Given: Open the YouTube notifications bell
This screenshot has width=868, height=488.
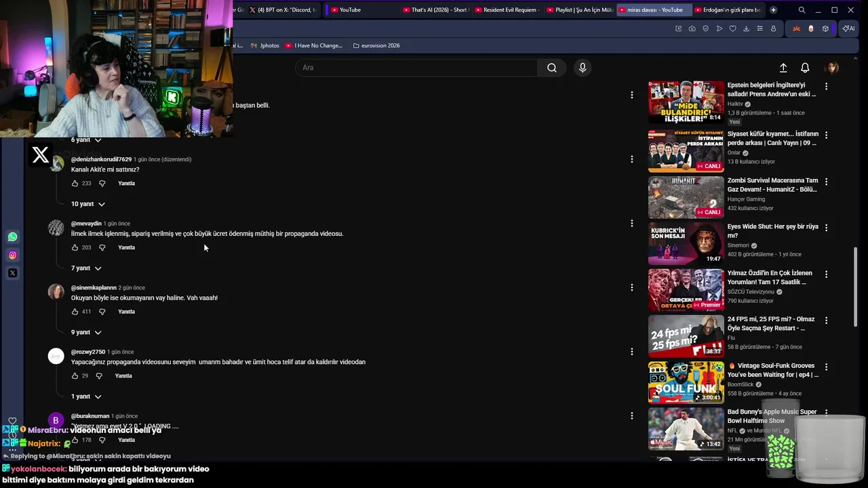Looking at the screenshot, I should click(805, 68).
